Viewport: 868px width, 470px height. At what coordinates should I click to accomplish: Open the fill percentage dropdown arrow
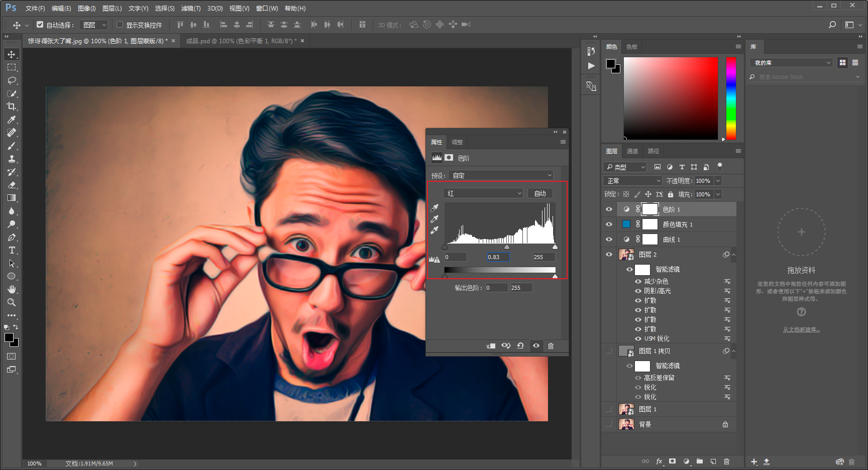(718, 194)
